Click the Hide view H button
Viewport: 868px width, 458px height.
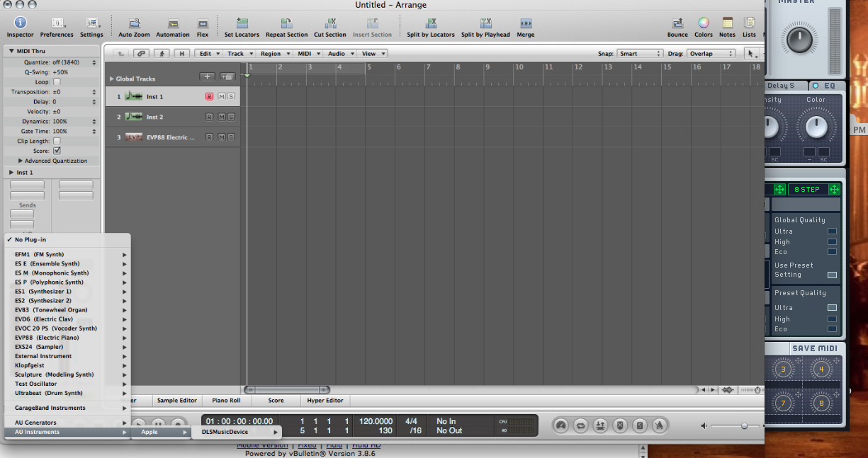point(182,53)
